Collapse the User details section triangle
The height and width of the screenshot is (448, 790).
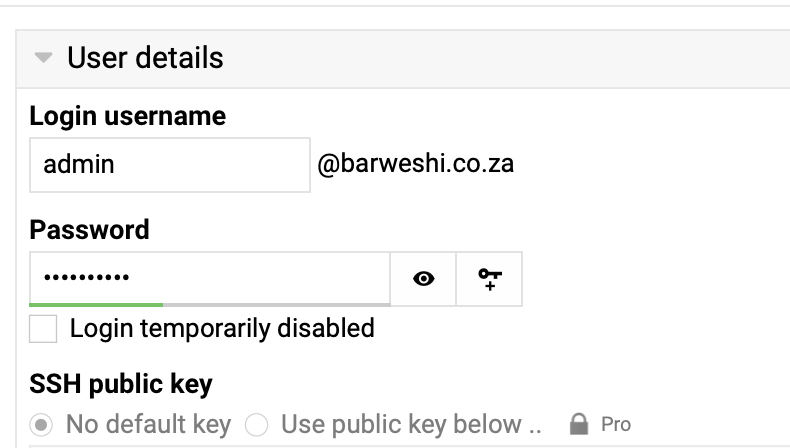pos(42,59)
